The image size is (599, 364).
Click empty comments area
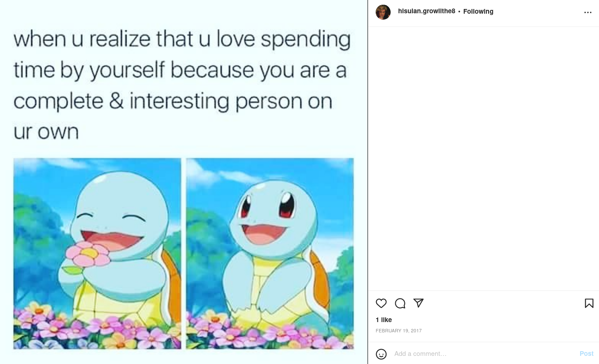point(483,159)
